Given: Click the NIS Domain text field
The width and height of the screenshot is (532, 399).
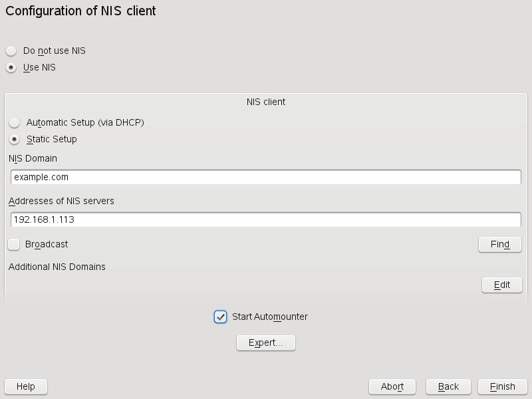Looking at the screenshot, I should [266, 178].
